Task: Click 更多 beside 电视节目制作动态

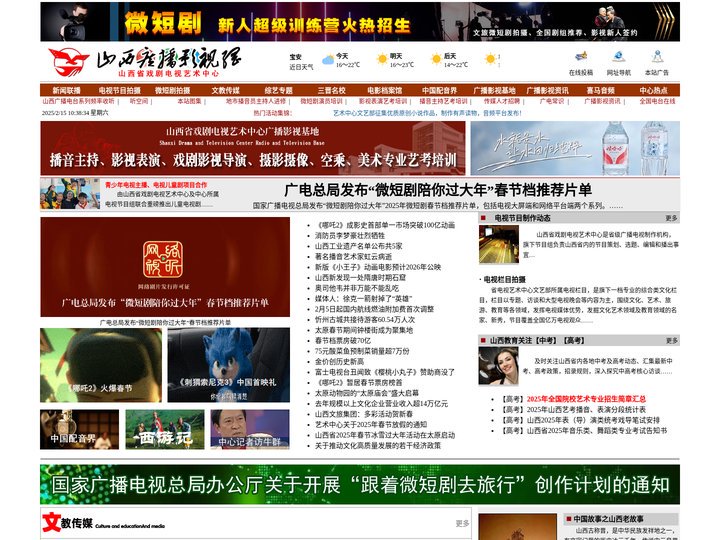Action: point(671,218)
